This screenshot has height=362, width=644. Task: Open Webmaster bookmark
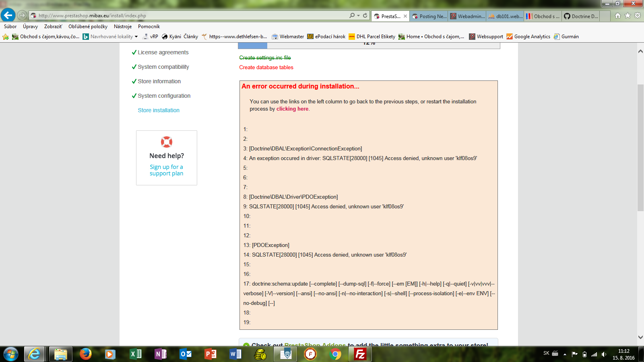coord(288,37)
